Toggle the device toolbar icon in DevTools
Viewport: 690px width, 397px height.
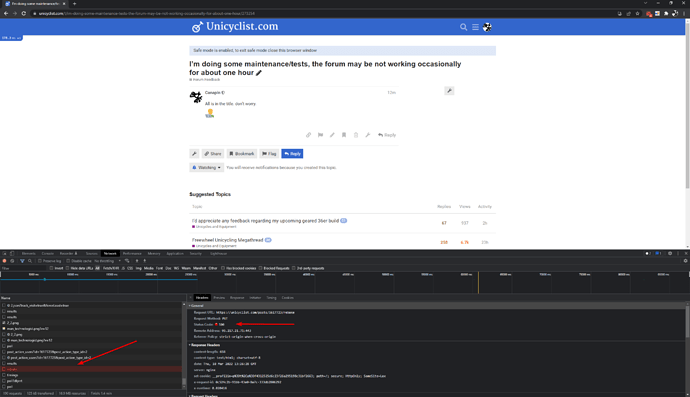tap(12, 254)
